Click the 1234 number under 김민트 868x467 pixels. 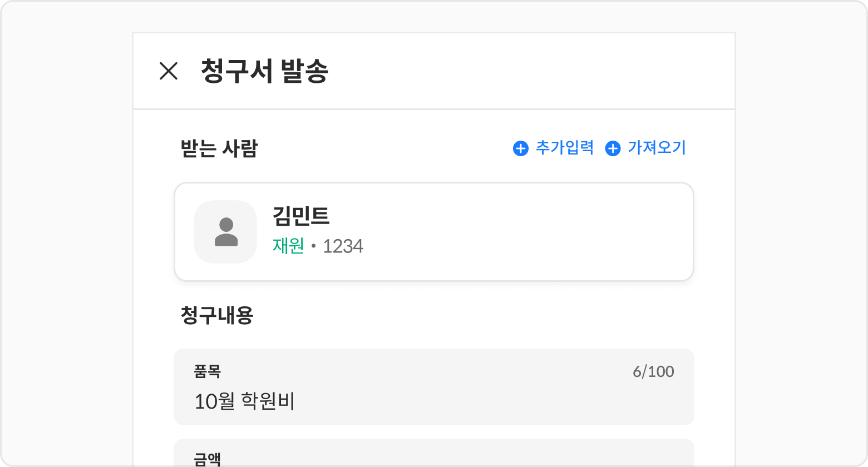[343, 246]
